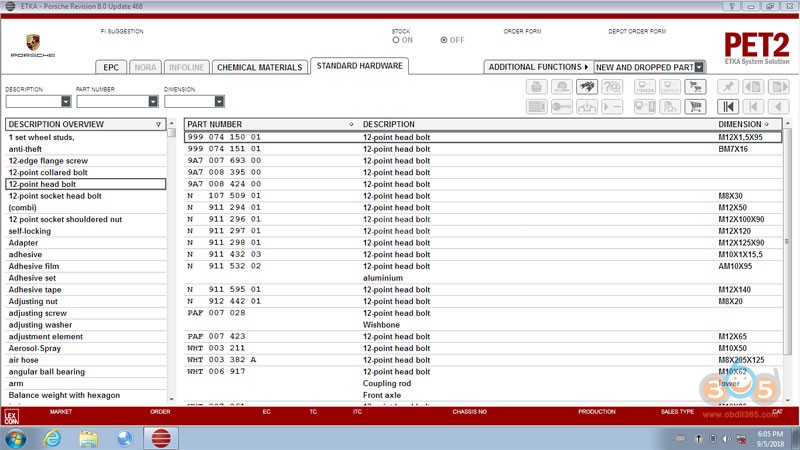The width and height of the screenshot is (800, 450).
Task: Toggle the Description Overview sort arrow
Action: click(158, 124)
